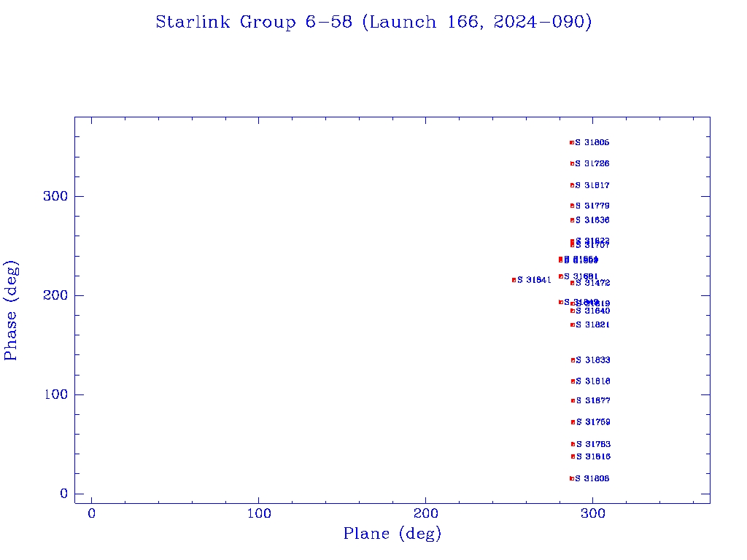Click the satellite label "S 31821"
Image resolution: width=747 pixels, height=560 pixels.
click(593, 324)
